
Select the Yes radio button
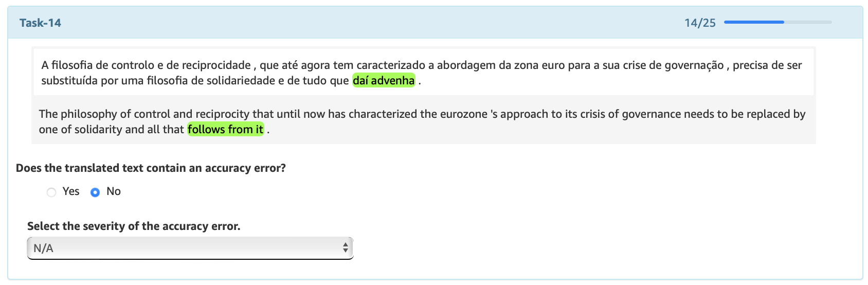click(x=51, y=192)
